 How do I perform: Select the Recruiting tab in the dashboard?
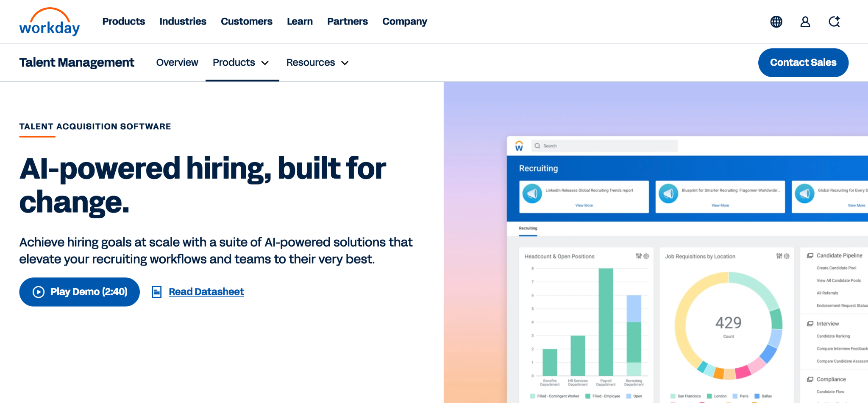pos(528,228)
